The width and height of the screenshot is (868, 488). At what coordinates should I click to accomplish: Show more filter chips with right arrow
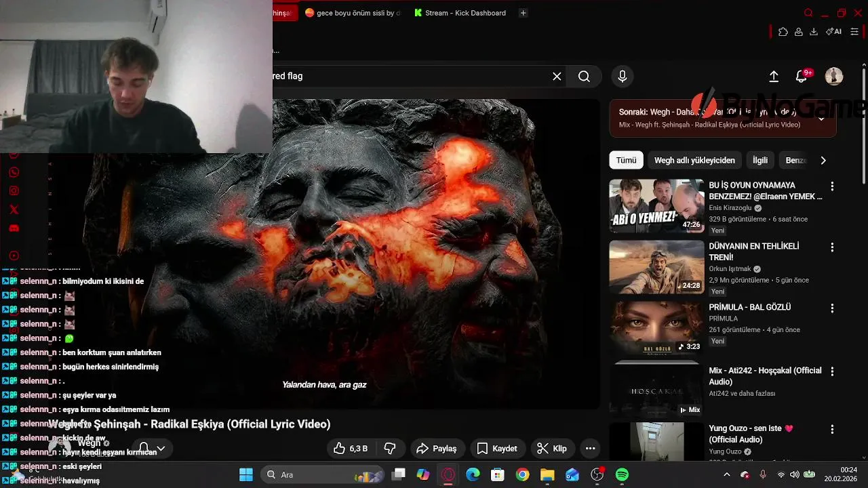(823, 161)
